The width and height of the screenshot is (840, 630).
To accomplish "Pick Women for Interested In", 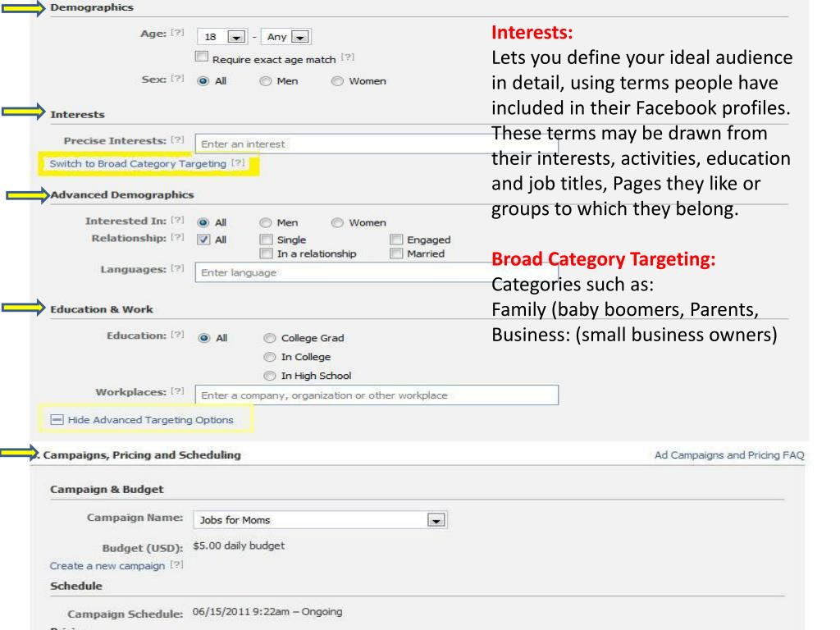I will click(x=337, y=223).
